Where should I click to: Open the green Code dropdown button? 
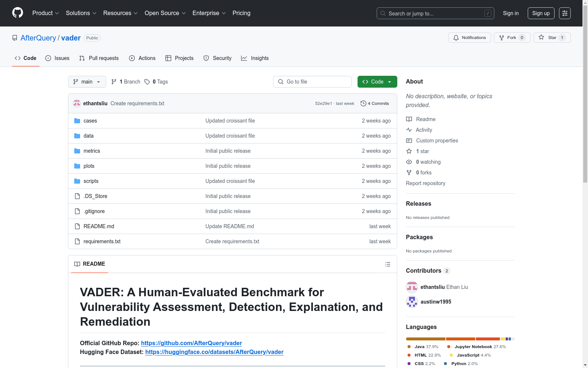pyautogui.click(x=377, y=82)
